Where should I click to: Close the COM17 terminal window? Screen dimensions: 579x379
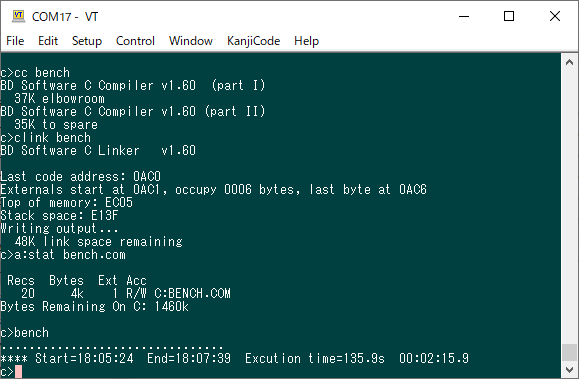pos(555,16)
